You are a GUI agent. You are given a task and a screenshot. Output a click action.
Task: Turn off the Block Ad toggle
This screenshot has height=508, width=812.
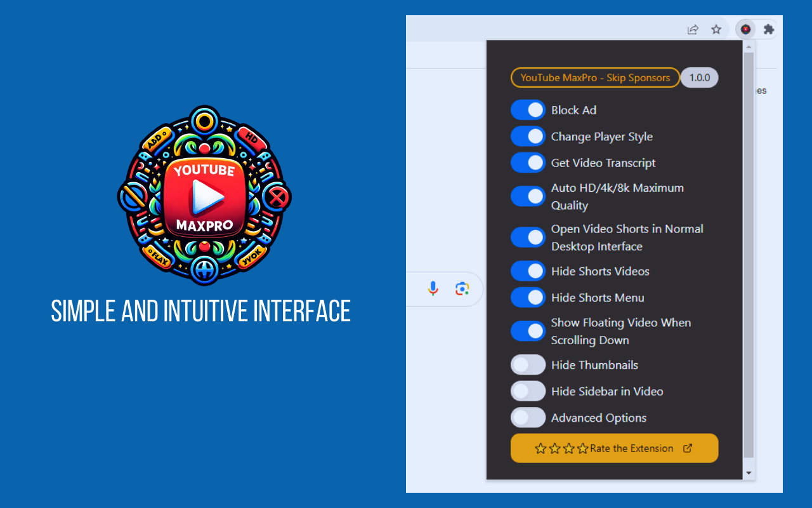(x=528, y=110)
